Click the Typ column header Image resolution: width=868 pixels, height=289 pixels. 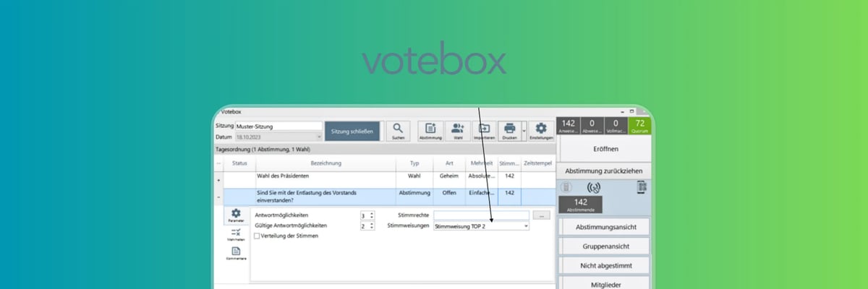pos(414,163)
